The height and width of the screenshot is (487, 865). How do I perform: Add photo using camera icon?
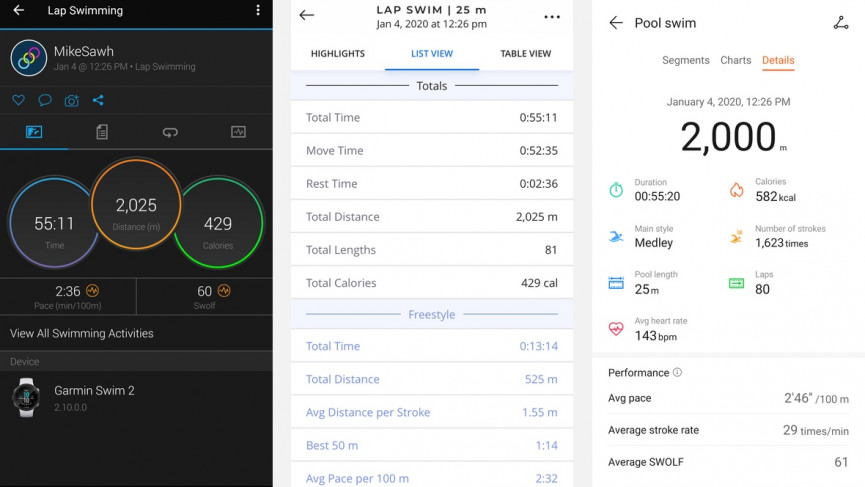click(x=71, y=100)
